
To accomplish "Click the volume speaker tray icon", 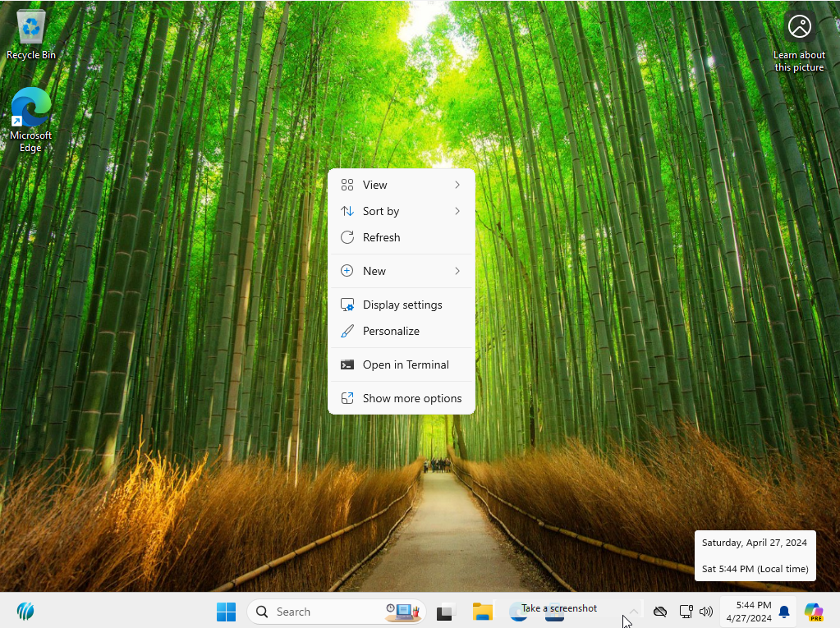I will point(706,612).
